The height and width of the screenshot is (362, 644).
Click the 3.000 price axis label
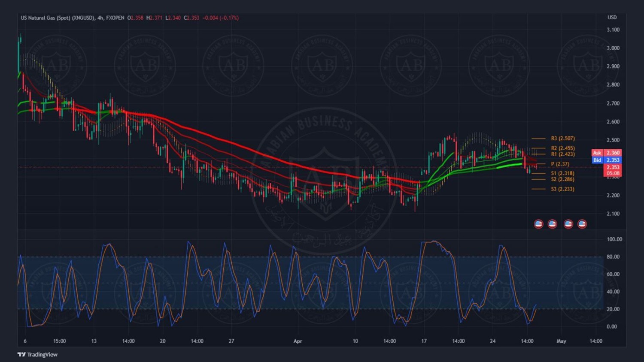[x=613, y=48]
